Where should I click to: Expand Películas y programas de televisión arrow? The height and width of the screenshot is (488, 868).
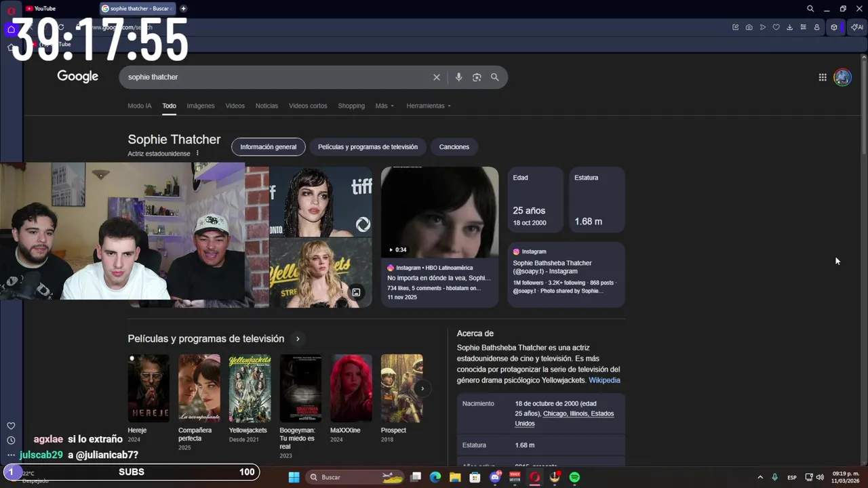pos(297,339)
